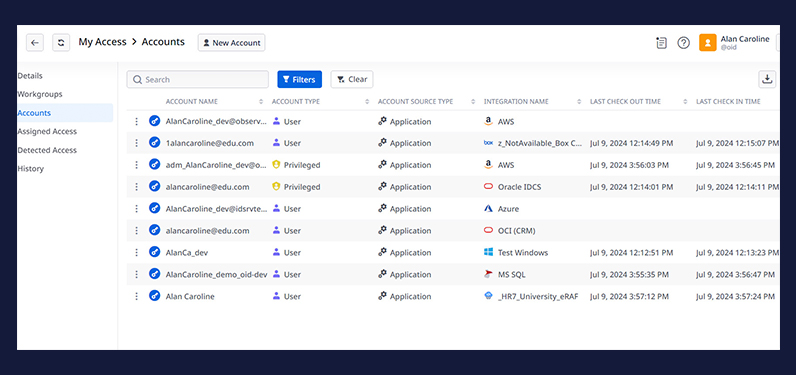Viewport: 796px width, 375px height.
Task: Click Privileged label for adm_AlanCaroline_dev row
Action: tap(302, 165)
